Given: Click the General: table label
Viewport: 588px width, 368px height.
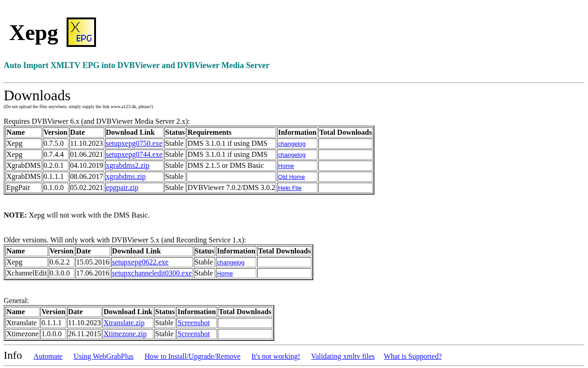Looking at the screenshot, I should point(17,301).
